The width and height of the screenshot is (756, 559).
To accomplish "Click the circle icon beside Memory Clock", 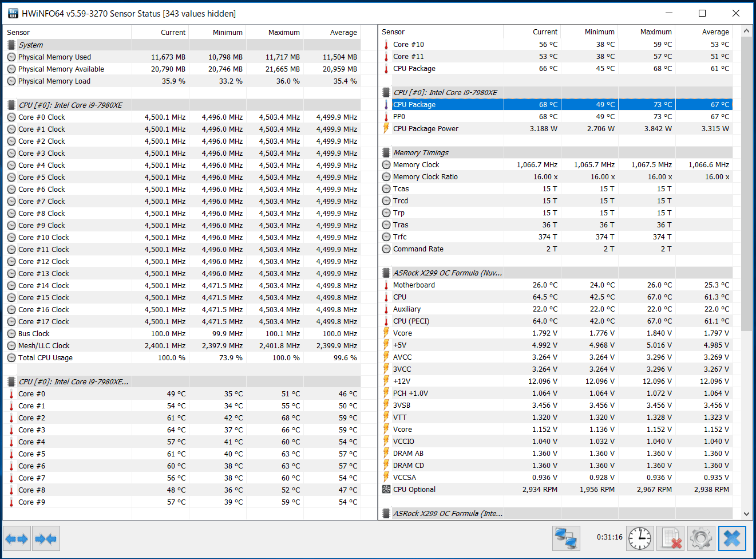I will click(386, 164).
